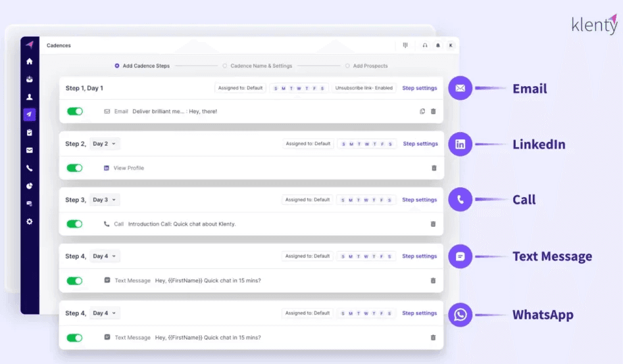Duplicate the Step 1 email with copy icon
Image resolution: width=623 pixels, height=364 pixels.
[x=422, y=112]
